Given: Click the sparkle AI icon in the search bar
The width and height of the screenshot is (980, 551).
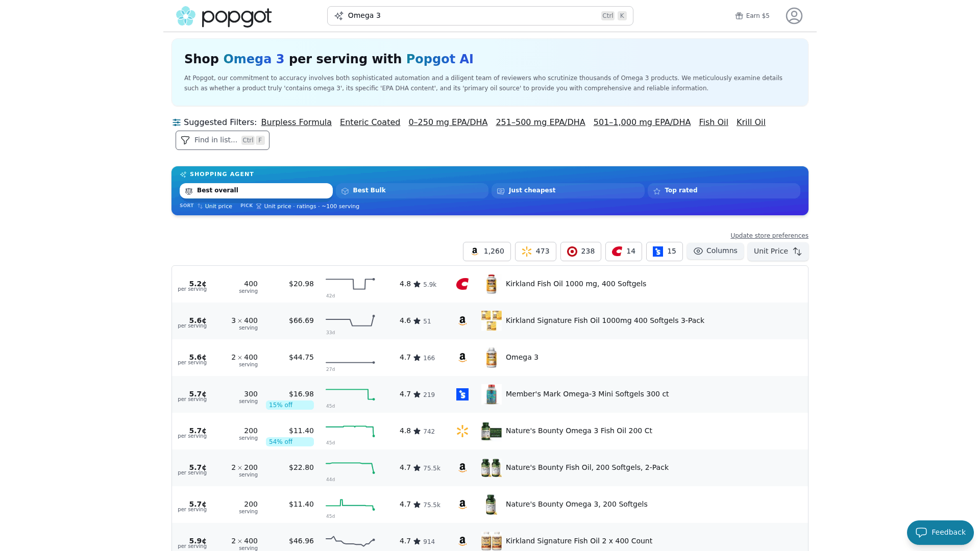Looking at the screenshot, I should (339, 16).
